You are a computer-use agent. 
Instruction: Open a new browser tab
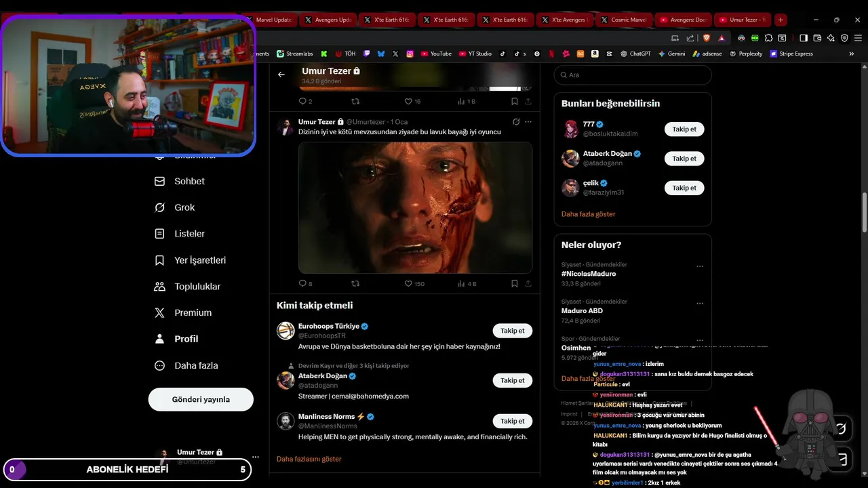(781, 20)
